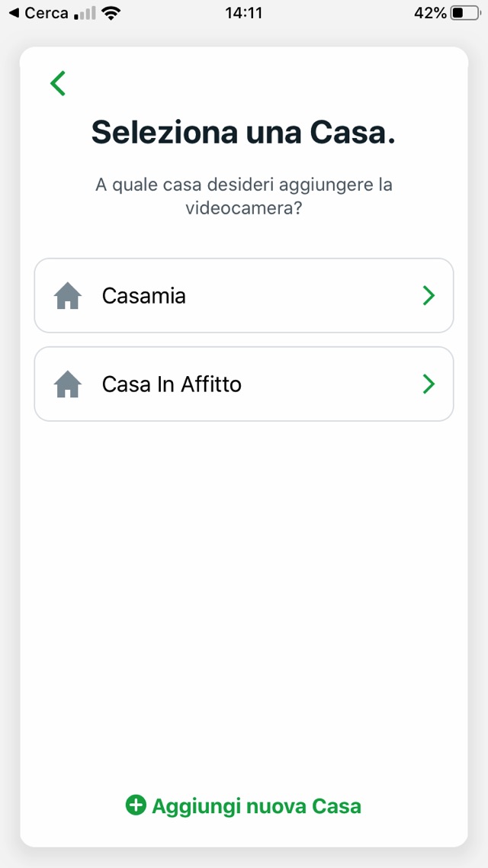The width and height of the screenshot is (488, 868).
Task: Choose the Casa In Affitto home name
Action: (x=172, y=384)
